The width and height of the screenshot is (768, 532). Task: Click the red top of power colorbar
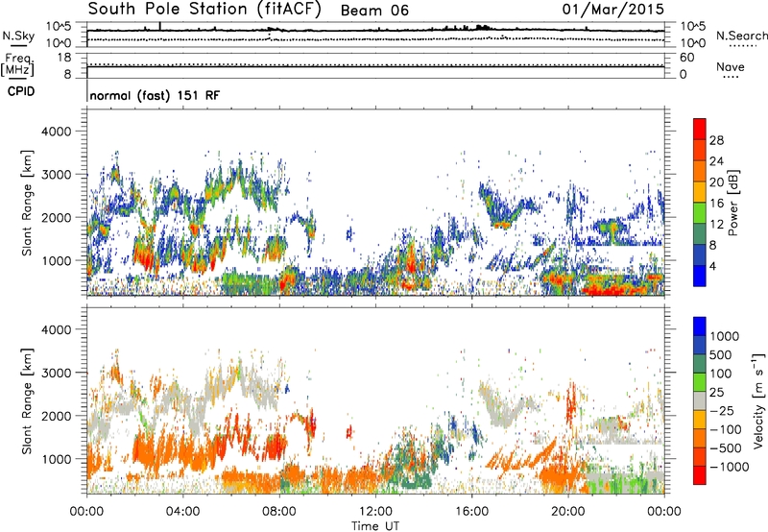pyautogui.click(x=700, y=128)
